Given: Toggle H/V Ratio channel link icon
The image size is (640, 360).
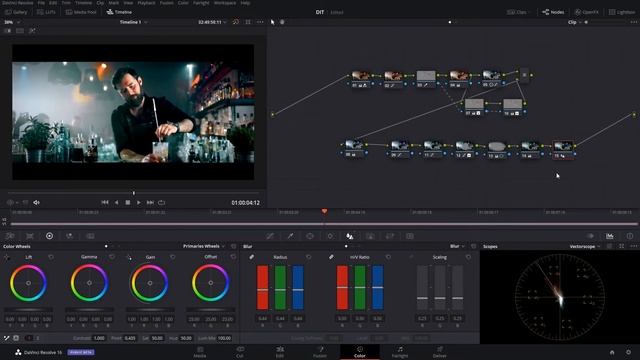Looking at the screenshot, I should click(x=331, y=257).
